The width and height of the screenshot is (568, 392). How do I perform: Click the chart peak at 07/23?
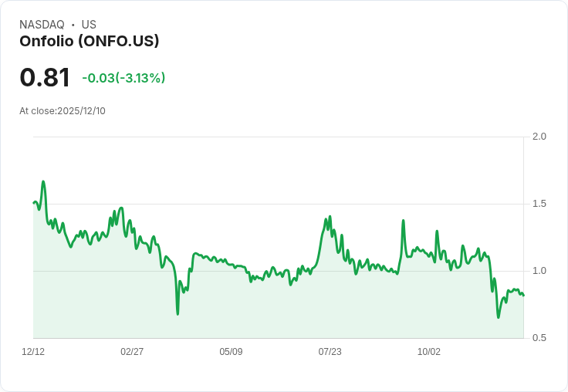(330, 217)
